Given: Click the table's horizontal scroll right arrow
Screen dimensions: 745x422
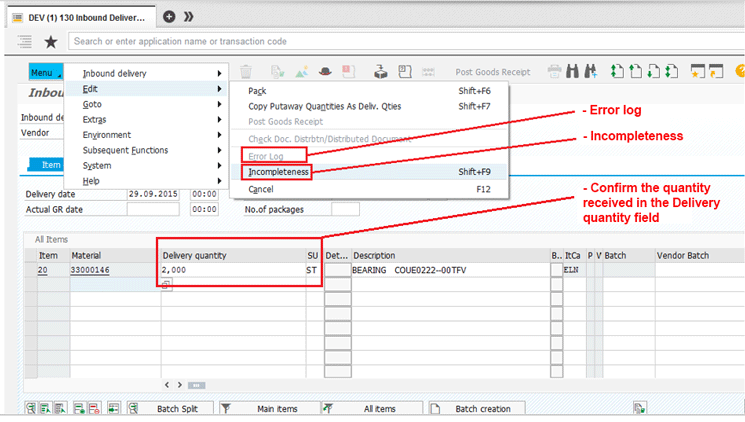Looking at the screenshot, I should 180,385.
